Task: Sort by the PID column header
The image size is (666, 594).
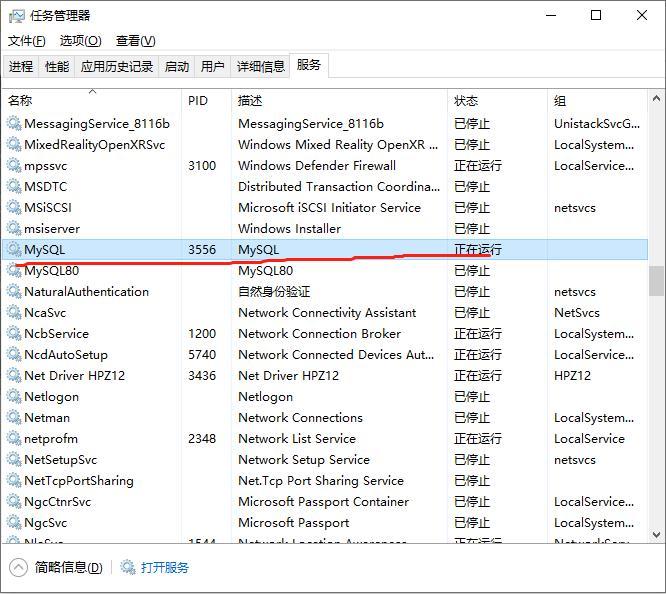Action: pyautogui.click(x=206, y=101)
